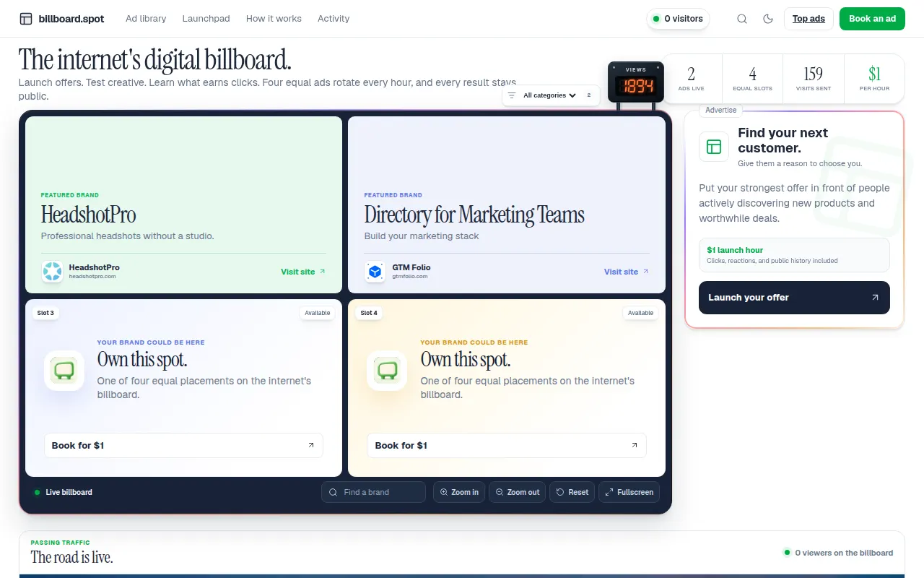This screenshot has width=924, height=578.
Task: Click the Live billboard status label
Action: pyautogui.click(x=63, y=492)
